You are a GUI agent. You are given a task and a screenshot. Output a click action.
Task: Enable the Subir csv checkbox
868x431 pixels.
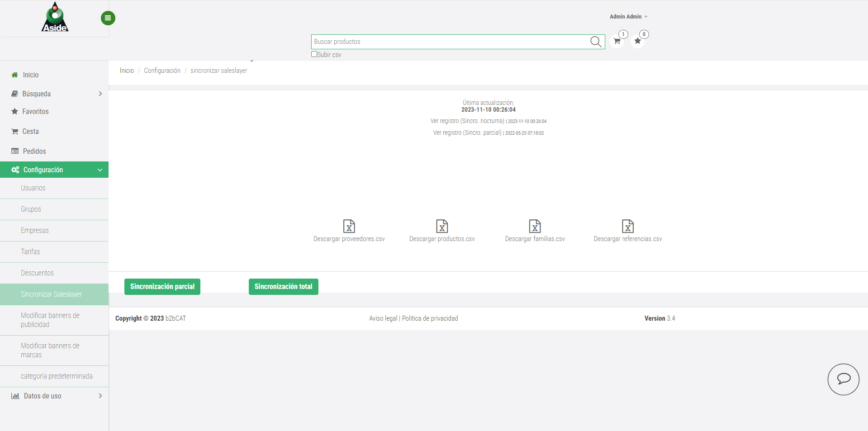(x=314, y=54)
